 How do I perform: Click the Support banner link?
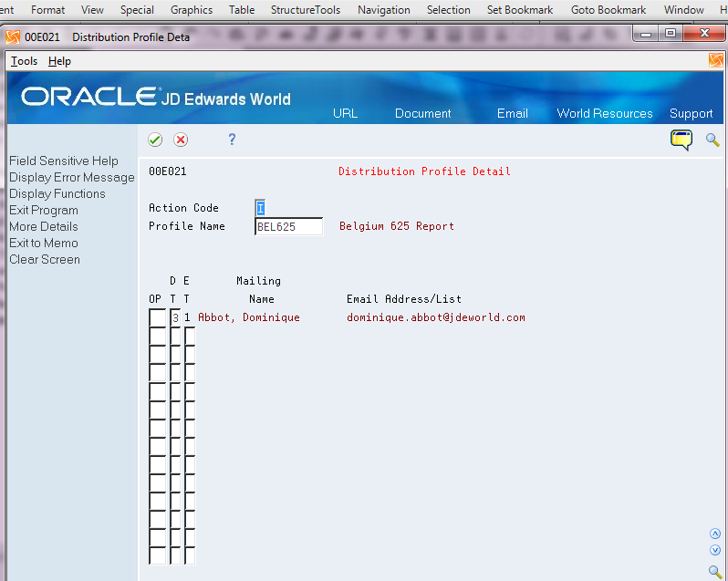coord(691,113)
